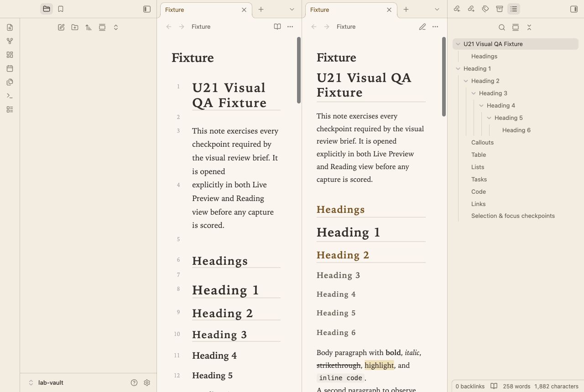
Task: Open right pane tab list dropdown
Action: click(437, 10)
